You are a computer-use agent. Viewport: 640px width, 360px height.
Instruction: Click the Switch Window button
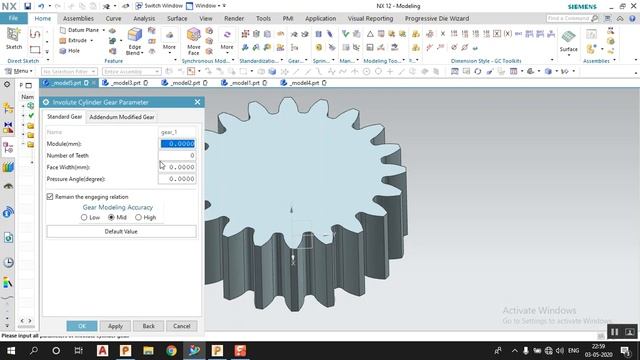click(x=159, y=6)
